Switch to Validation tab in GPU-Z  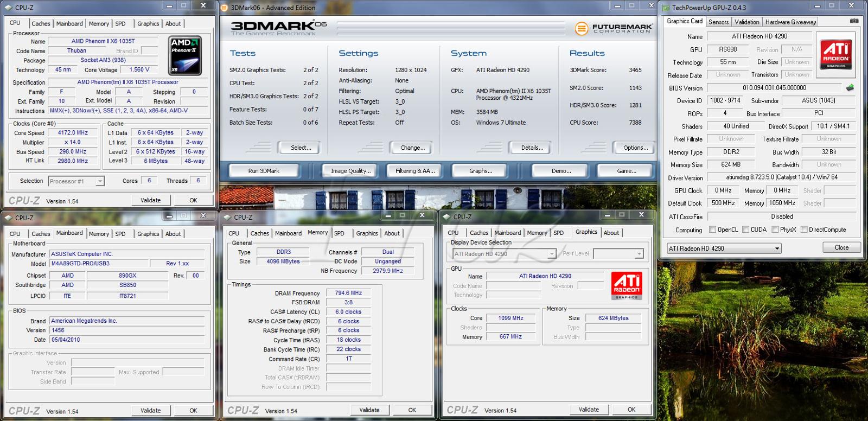[x=746, y=22]
